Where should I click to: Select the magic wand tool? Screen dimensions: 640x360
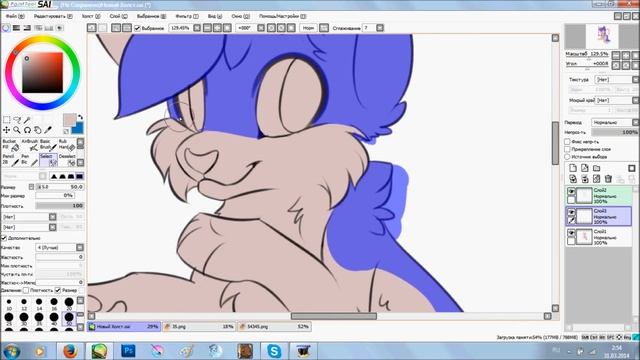click(x=27, y=120)
